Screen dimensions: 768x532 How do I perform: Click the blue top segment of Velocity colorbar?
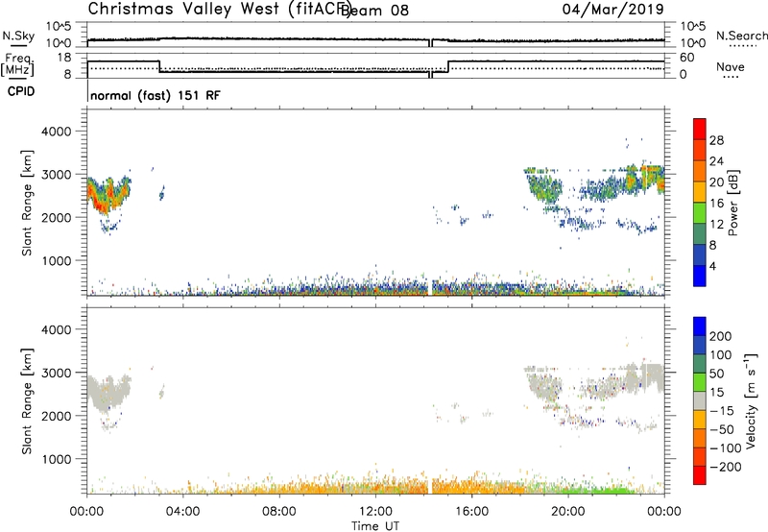[700, 326]
